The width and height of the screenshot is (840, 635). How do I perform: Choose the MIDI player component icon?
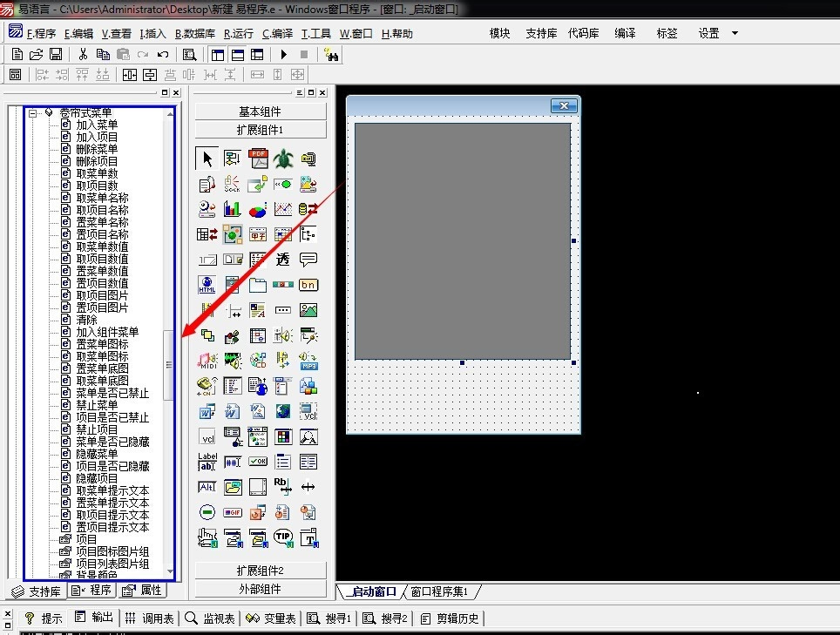tap(207, 360)
